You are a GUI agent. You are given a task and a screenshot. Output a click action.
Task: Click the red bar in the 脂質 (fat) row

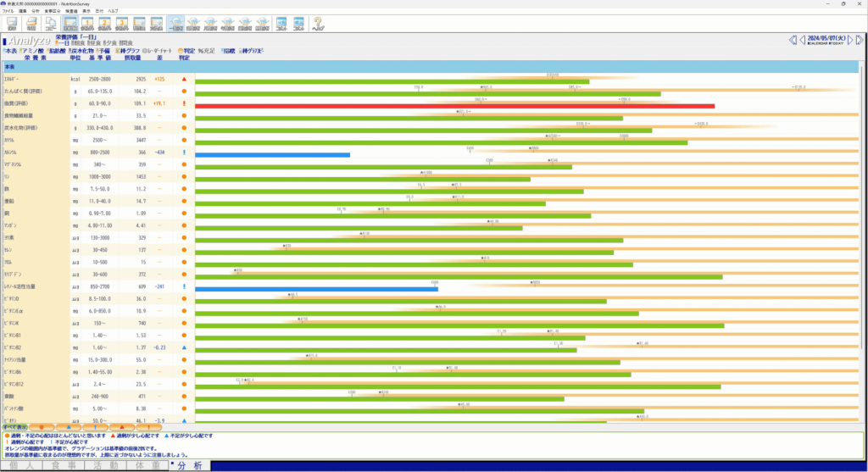[454, 106]
